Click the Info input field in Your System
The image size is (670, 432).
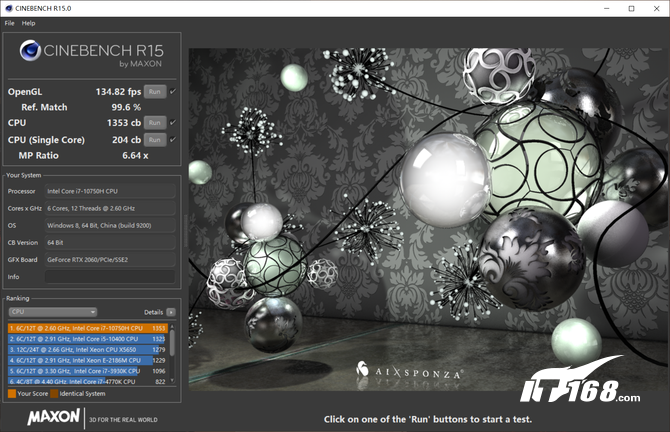click(108, 277)
